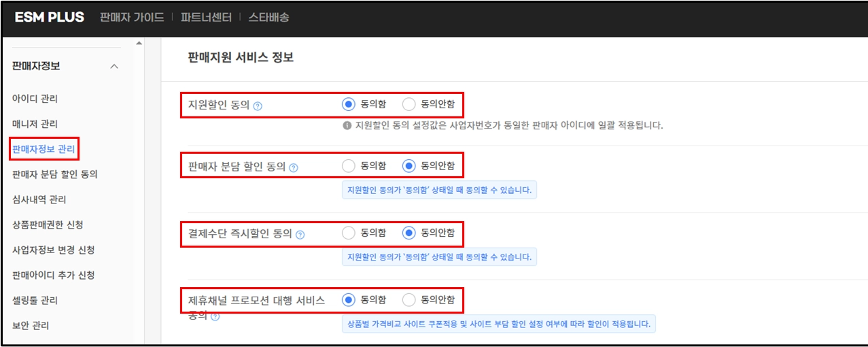The height and width of the screenshot is (347, 868).
Task: Go to 셀링툴 관리 in sidebar
Action: [x=35, y=300]
